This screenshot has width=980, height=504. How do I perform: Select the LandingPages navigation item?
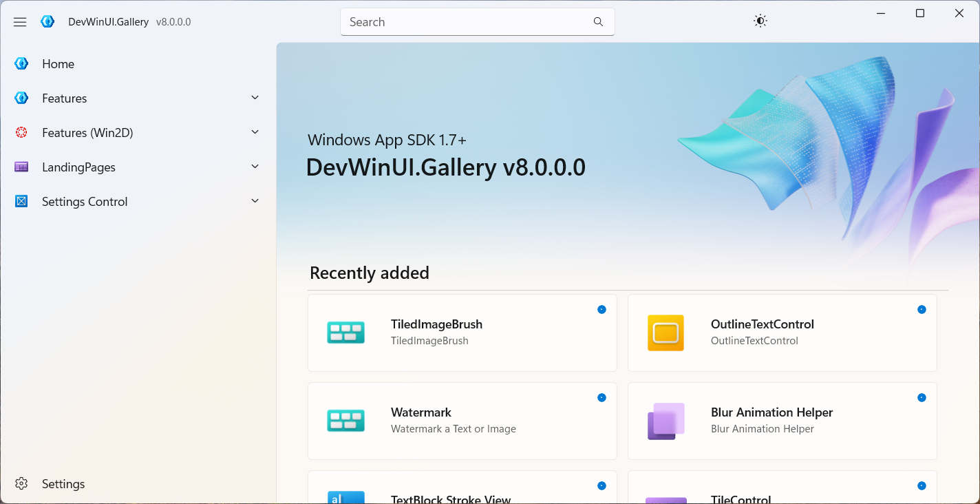pyautogui.click(x=78, y=167)
